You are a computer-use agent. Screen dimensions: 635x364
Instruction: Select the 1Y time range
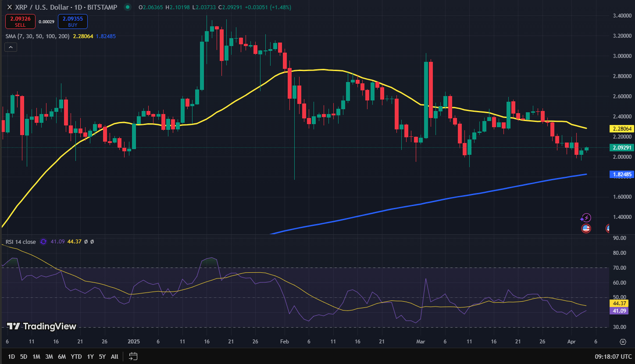pyautogui.click(x=90, y=357)
